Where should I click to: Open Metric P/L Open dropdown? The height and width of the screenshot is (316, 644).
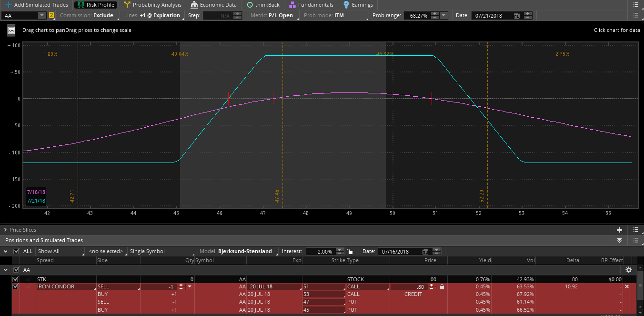click(x=272, y=15)
